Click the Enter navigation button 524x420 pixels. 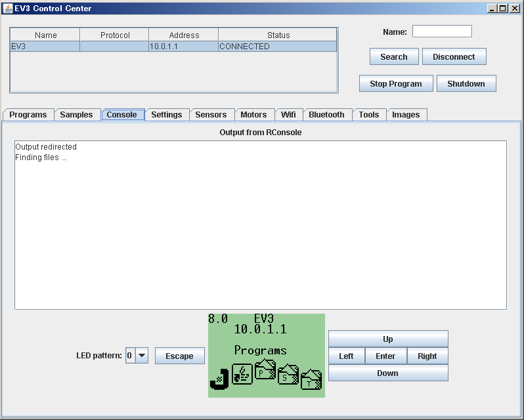[385, 356]
